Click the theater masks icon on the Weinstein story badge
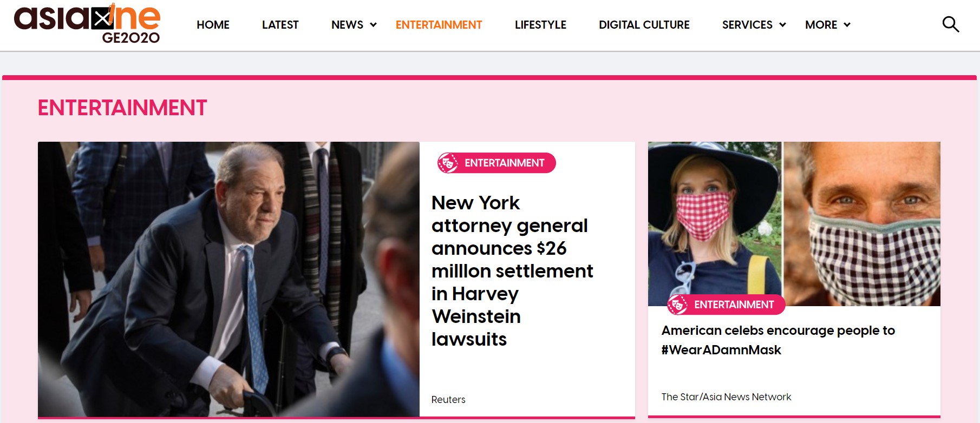Image resolution: width=980 pixels, height=423 pixels. click(448, 162)
